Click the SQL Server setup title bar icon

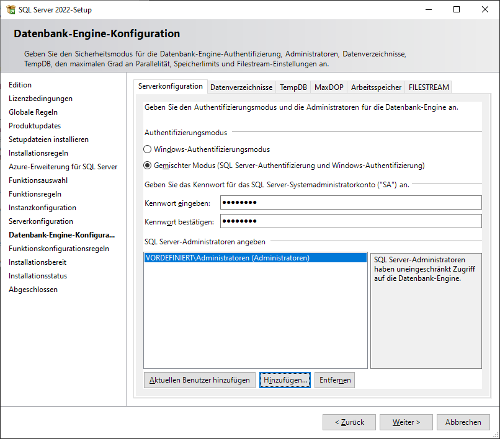tap(11, 9)
